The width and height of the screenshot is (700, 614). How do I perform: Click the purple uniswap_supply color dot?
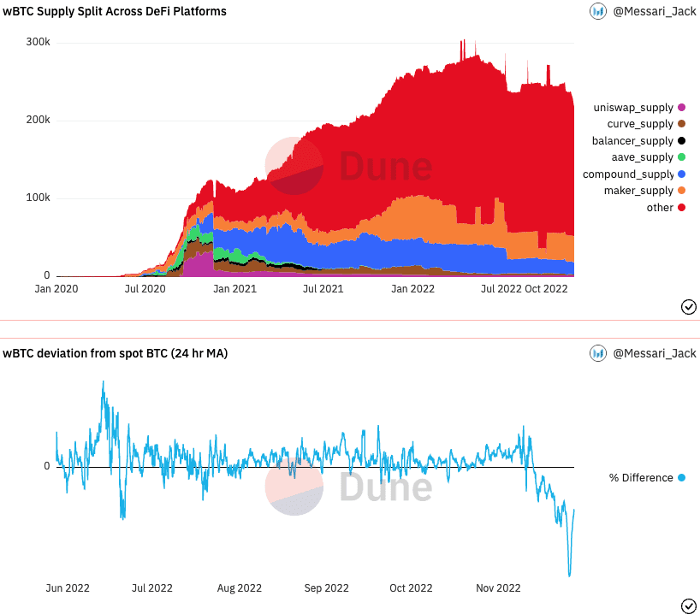point(681,108)
